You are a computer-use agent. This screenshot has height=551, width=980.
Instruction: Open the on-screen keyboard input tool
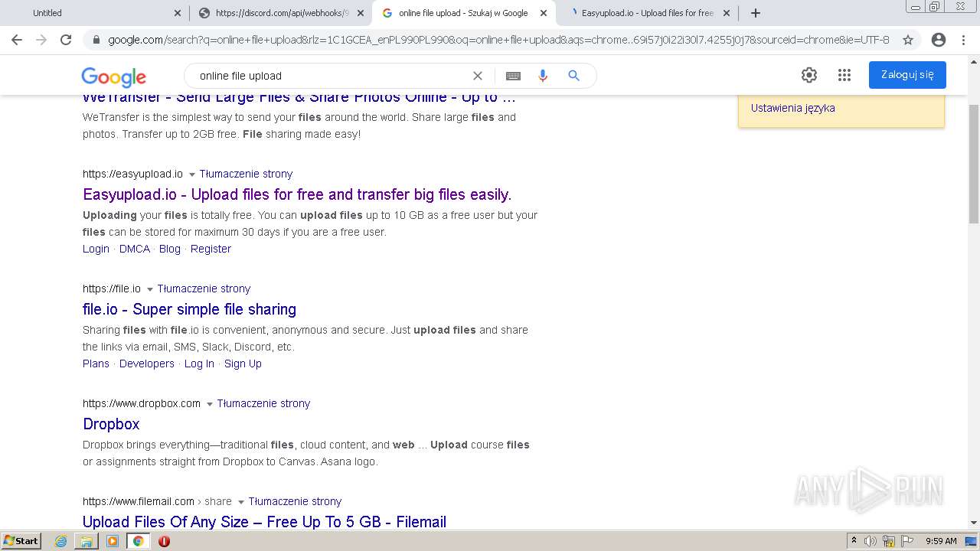513,76
